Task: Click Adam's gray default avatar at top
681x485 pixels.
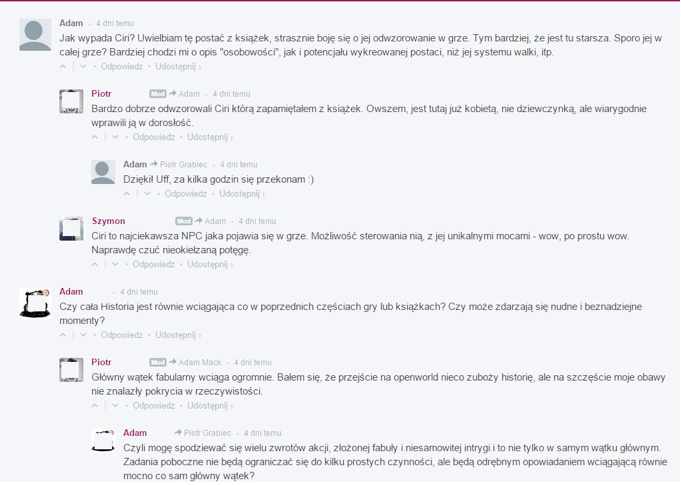Action: [x=35, y=35]
